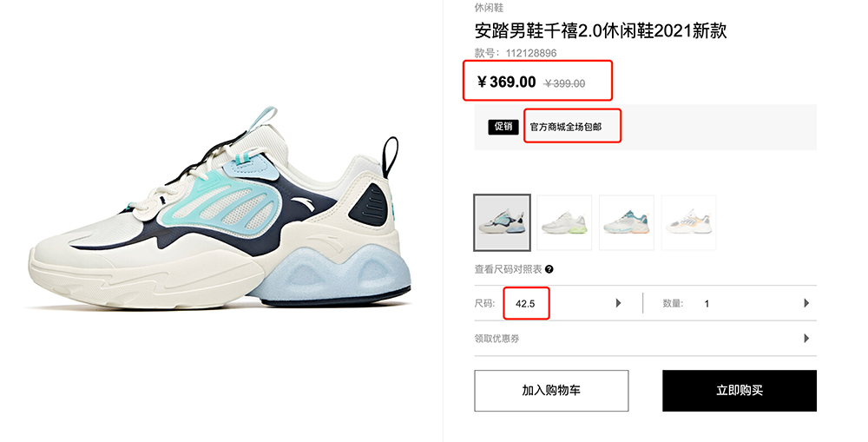Click the 促销 promotion badge
The height and width of the screenshot is (442, 868).
(x=503, y=126)
